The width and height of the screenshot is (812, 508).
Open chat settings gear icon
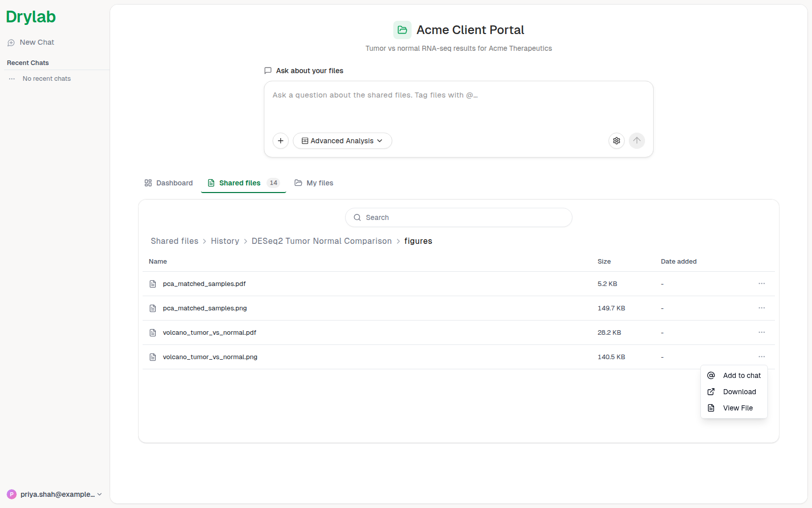pos(617,141)
